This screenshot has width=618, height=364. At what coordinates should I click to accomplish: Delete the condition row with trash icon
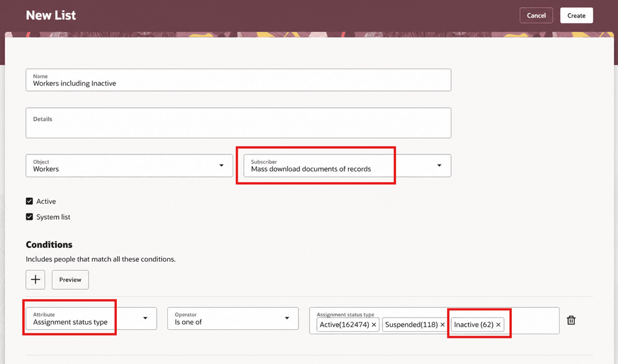571,320
